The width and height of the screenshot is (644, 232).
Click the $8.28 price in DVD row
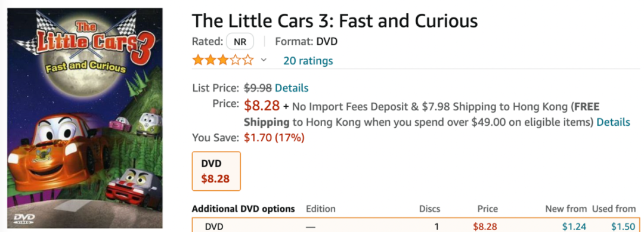pos(485,226)
